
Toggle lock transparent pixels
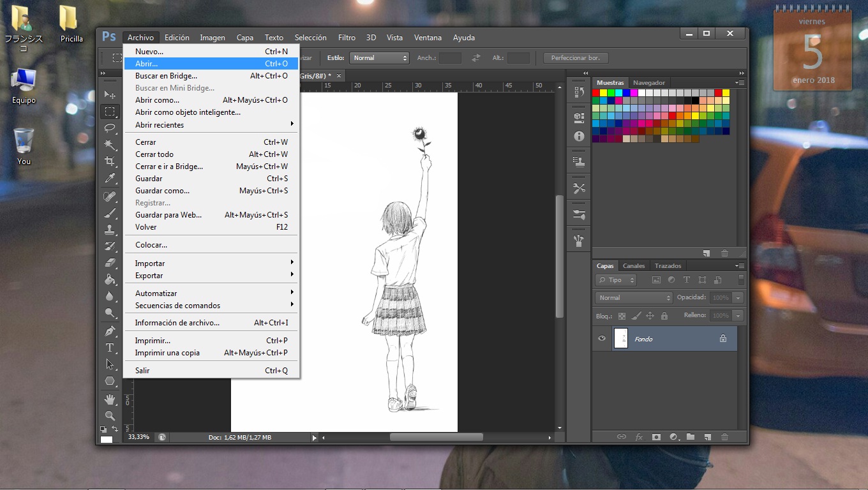622,316
